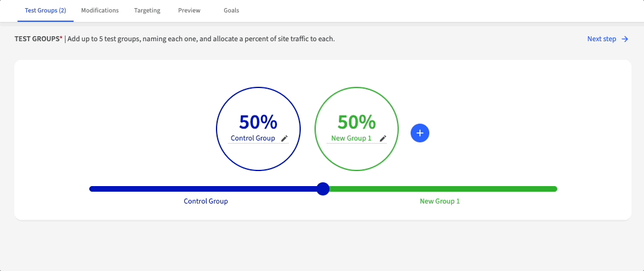This screenshot has width=644, height=271.
Task: Click the pencil icon beside Control Group
Action: pos(285,139)
